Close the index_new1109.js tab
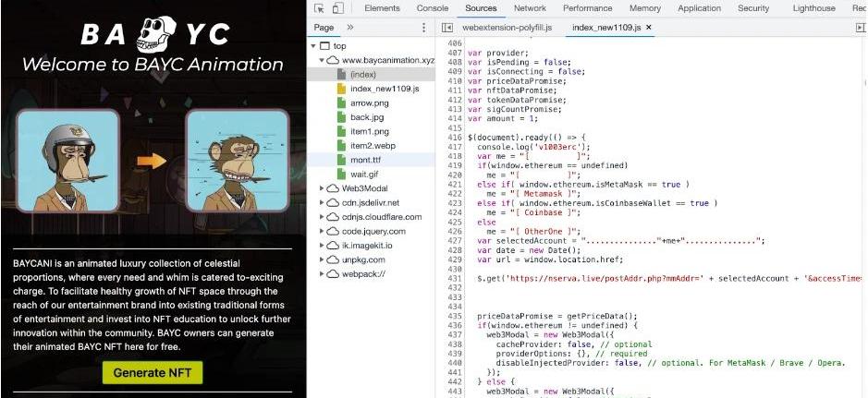 649,27
